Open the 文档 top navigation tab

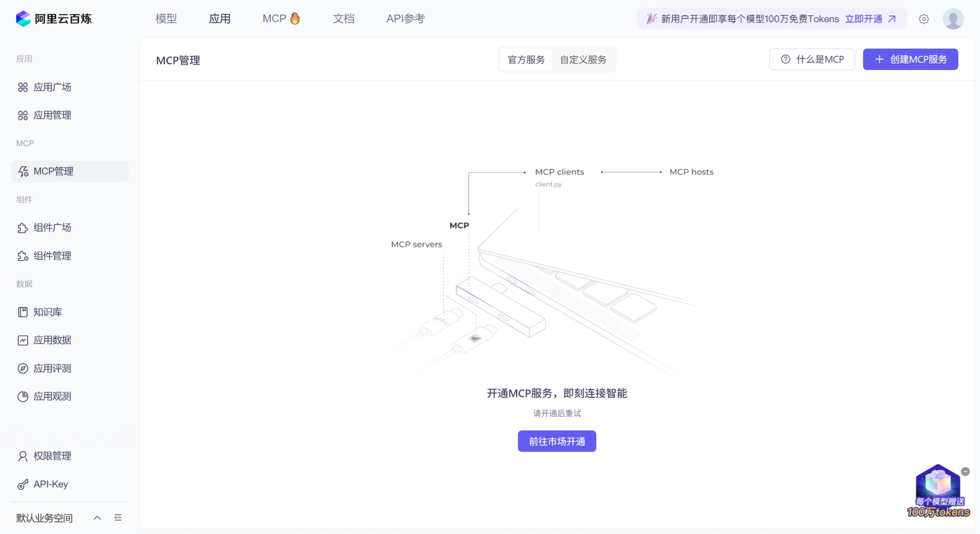pyautogui.click(x=343, y=18)
